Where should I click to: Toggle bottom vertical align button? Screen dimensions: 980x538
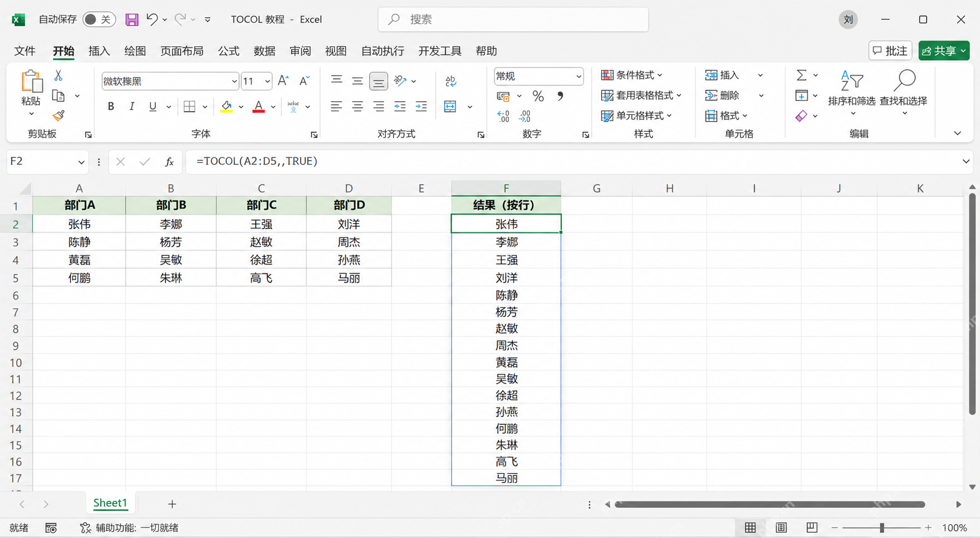pyautogui.click(x=379, y=81)
